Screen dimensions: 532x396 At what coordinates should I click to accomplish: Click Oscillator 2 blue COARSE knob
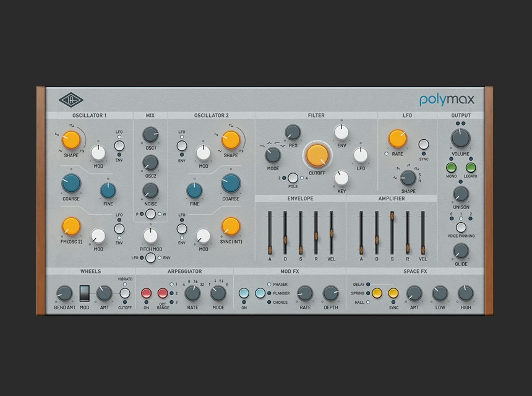[x=231, y=183]
